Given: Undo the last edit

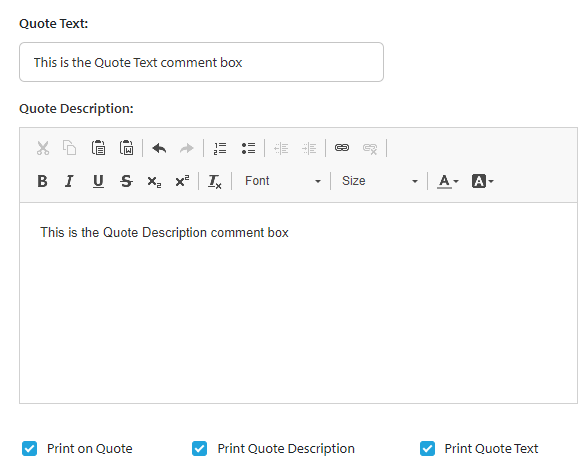Looking at the screenshot, I should pyautogui.click(x=159, y=148).
